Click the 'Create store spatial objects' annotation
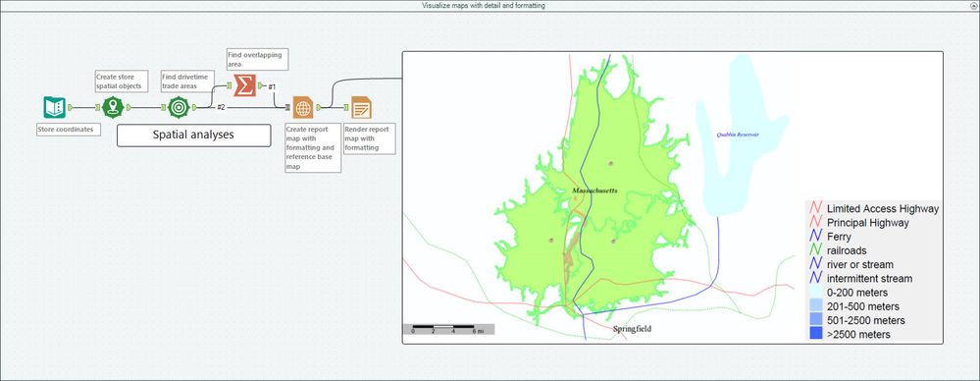This screenshot has height=381, width=980. point(122,82)
